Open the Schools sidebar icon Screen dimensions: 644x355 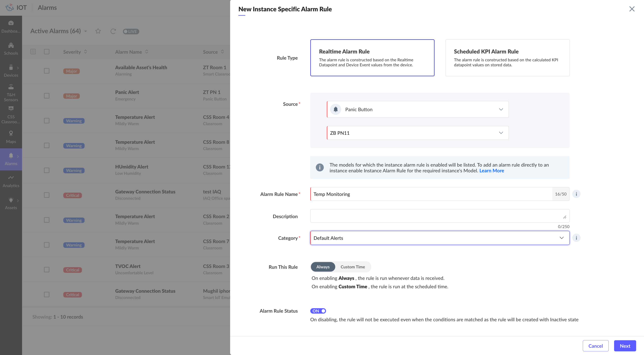(x=11, y=48)
